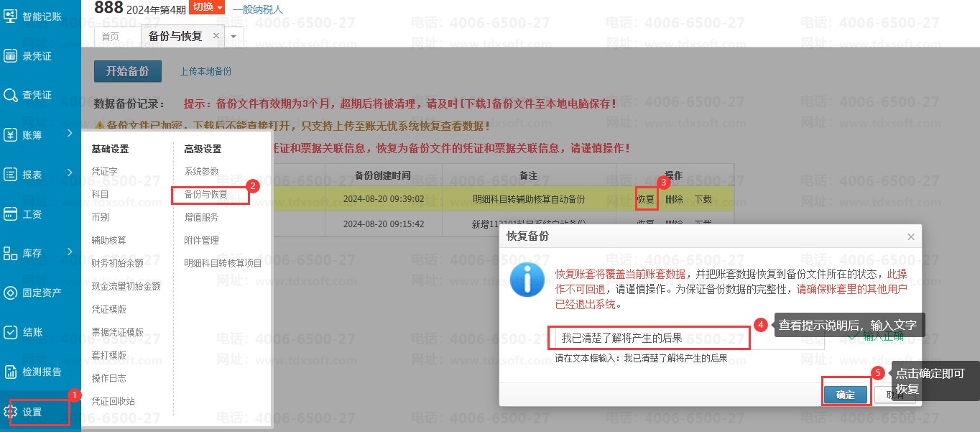
Task: Confirm restore with the 确定 button
Action: pyautogui.click(x=846, y=395)
